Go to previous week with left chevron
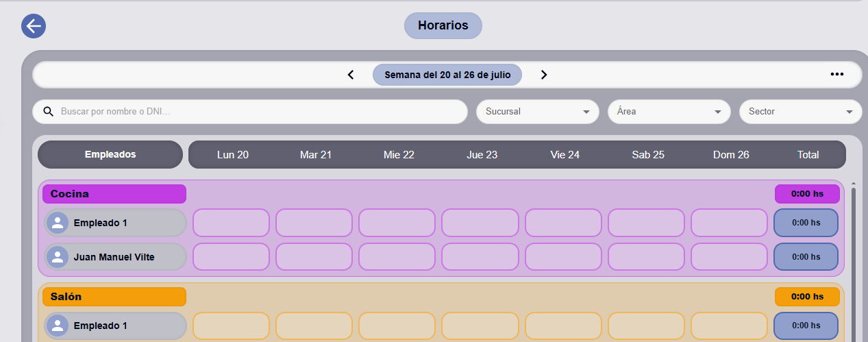This screenshot has height=342, width=868. click(x=351, y=75)
